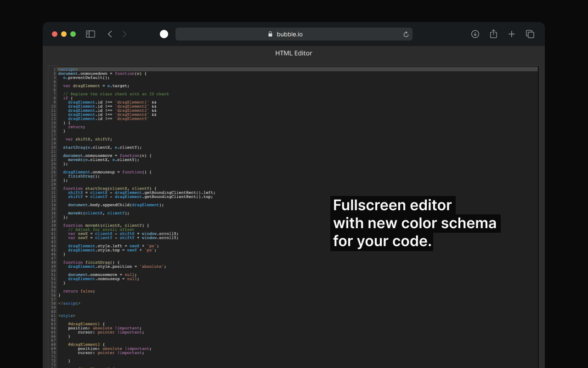This screenshot has height=368, width=588.
Task: Reload the bubble.io page
Action: click(406, 34)
